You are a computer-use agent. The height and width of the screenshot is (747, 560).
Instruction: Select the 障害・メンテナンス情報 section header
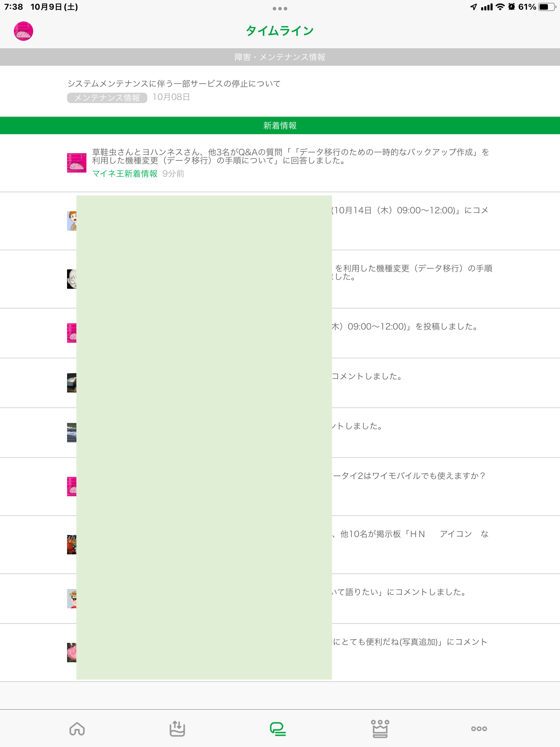[280, 57]
